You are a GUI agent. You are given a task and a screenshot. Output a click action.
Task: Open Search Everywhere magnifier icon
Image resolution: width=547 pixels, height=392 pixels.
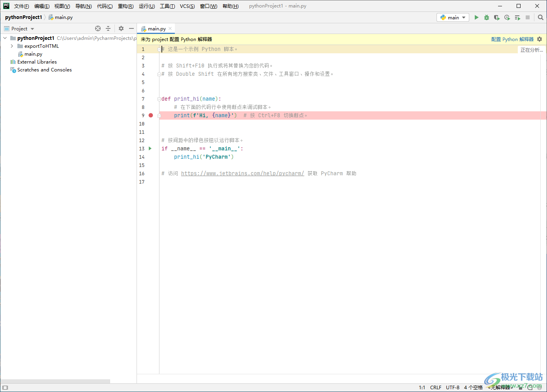coord(541,17)
